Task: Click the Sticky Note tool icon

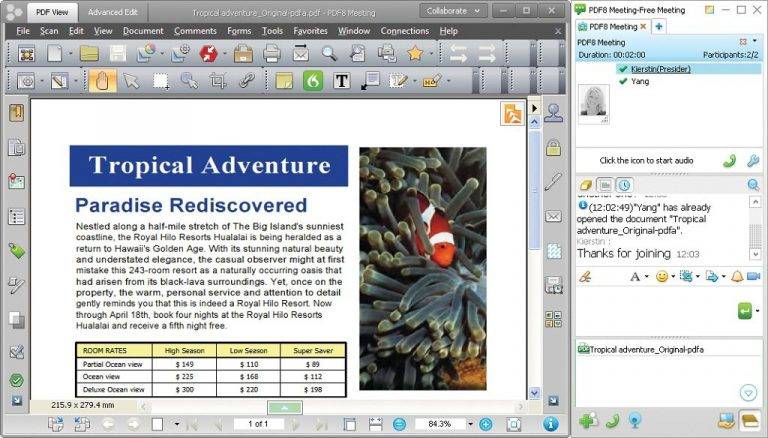Action: click(x=284, y=80)
